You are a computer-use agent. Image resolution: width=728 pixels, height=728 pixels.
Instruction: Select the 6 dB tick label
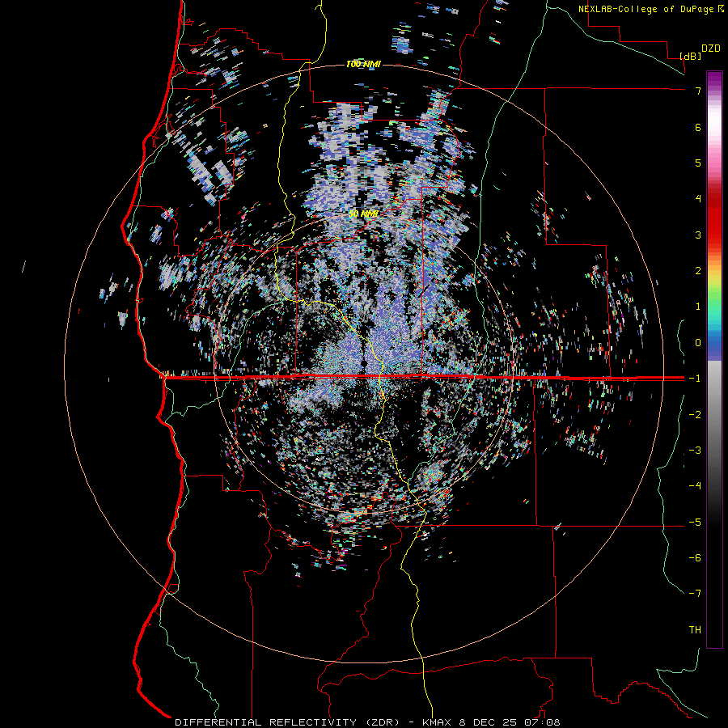(698, 127)
